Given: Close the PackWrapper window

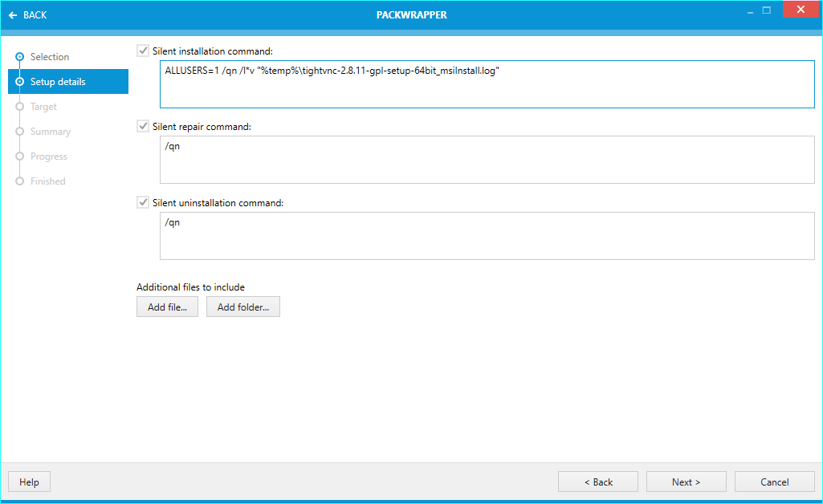Looking at the screenshot, I should pos(800,10).
